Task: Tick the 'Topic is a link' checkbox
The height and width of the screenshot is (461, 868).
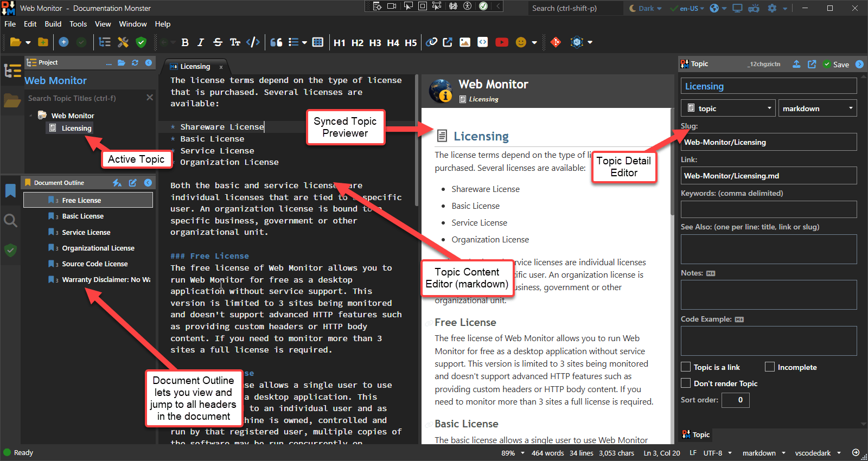Action: [x=686, y=367]
